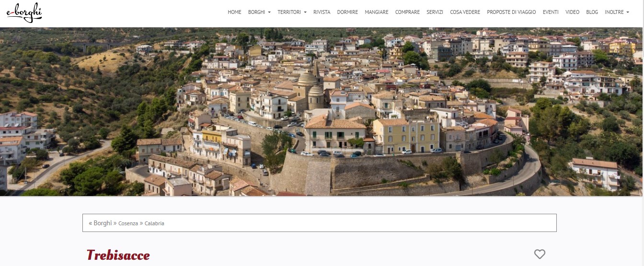Image resolution: width=644 pixels, height=266 pixels.
Task: Open the RIVISTA page
Action: 322,12
